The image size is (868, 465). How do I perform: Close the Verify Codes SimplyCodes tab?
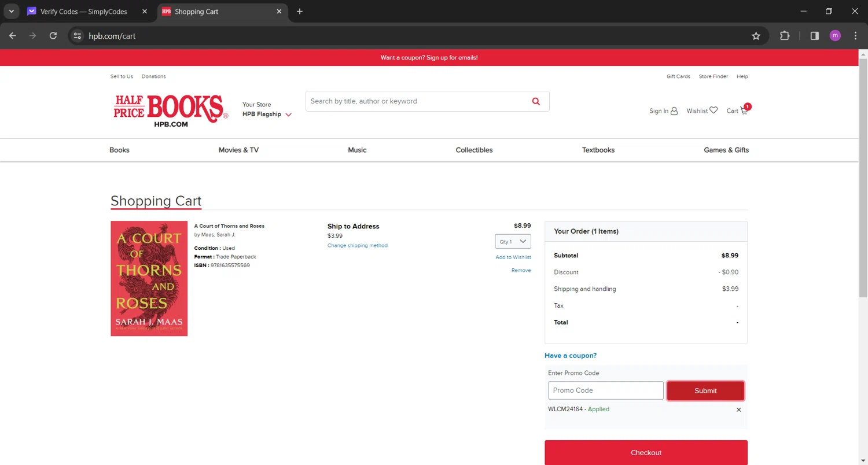pyautogui.click(x=145, y=12)
